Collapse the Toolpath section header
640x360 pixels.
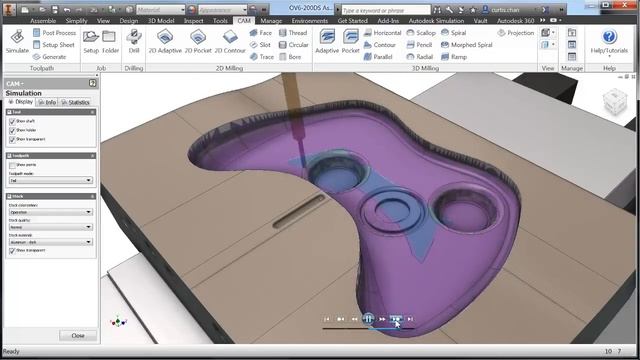(51, 156)
